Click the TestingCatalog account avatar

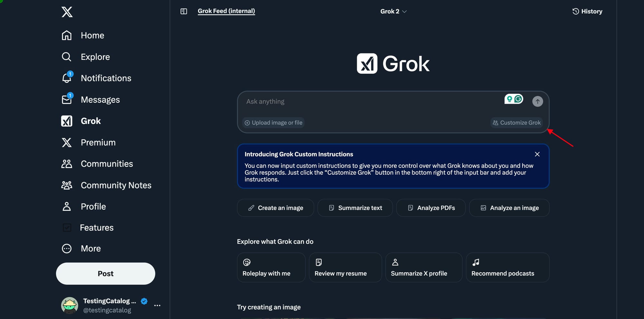click(x=70, y=305)
